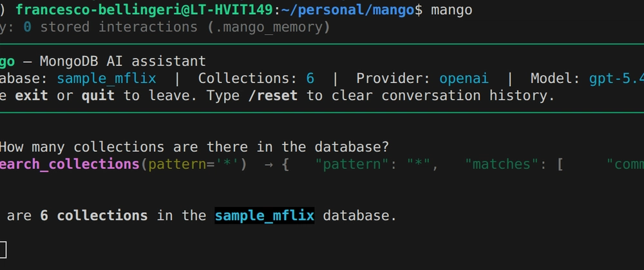Image resolution: width=644 pixels, height=270 pixels.
Task: Click the sample_mflix database name in the header
Action: click(x=106, y=78)
